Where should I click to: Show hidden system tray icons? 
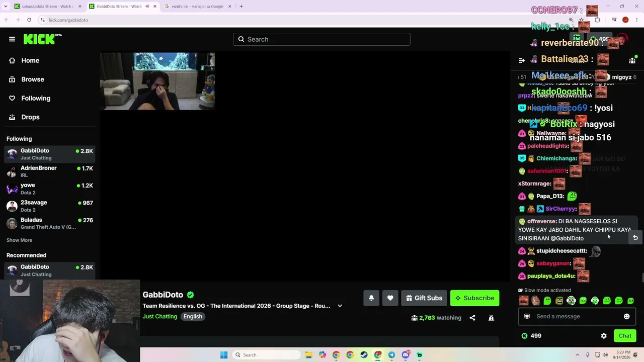pos(577,355)
